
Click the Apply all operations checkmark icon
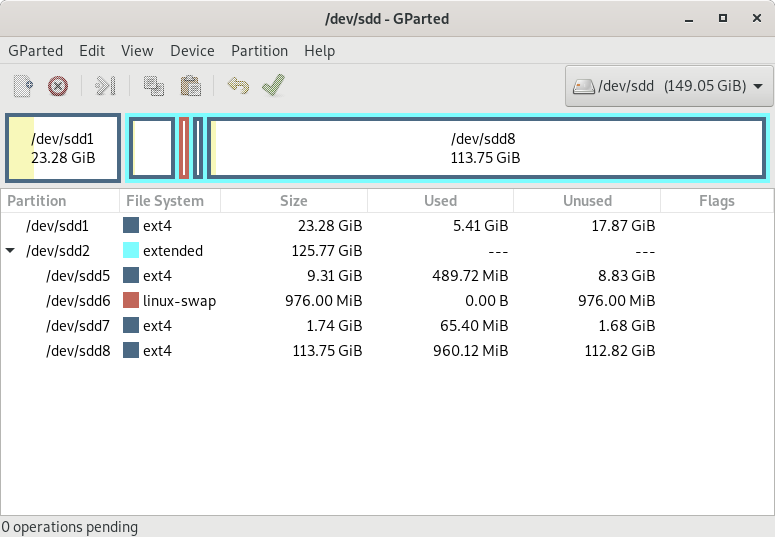(274, 85)
